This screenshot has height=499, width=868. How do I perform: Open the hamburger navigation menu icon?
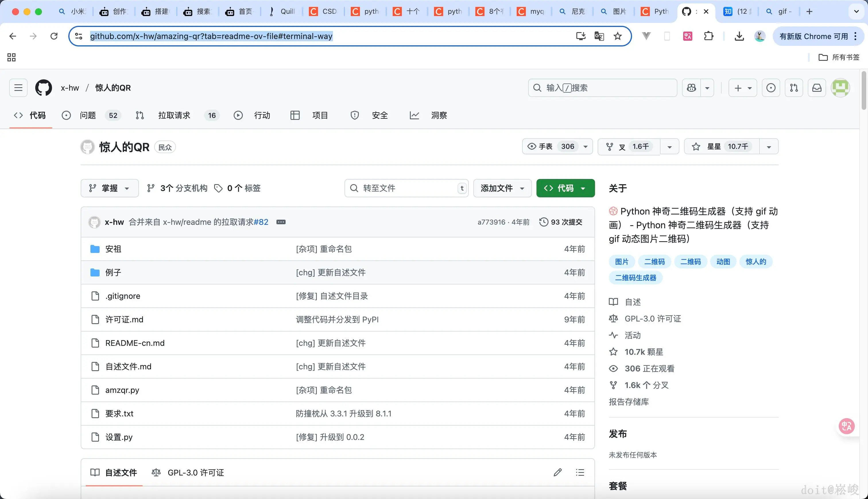click(x=18, y=88)
